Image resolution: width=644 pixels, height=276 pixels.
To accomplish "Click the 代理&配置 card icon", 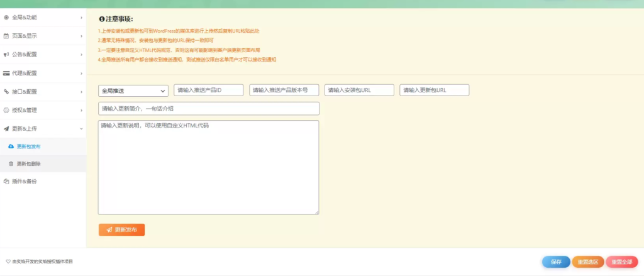I will click(6, 73).
